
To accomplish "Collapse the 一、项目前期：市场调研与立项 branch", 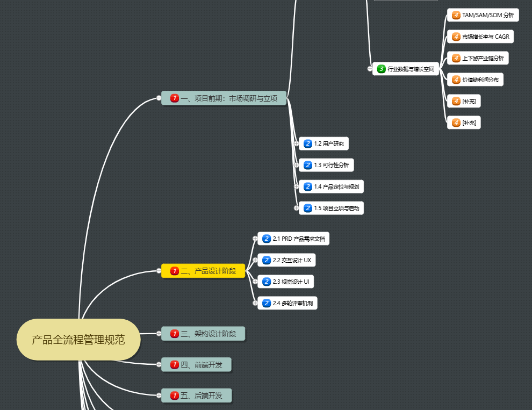I will (x=159, y=98).
